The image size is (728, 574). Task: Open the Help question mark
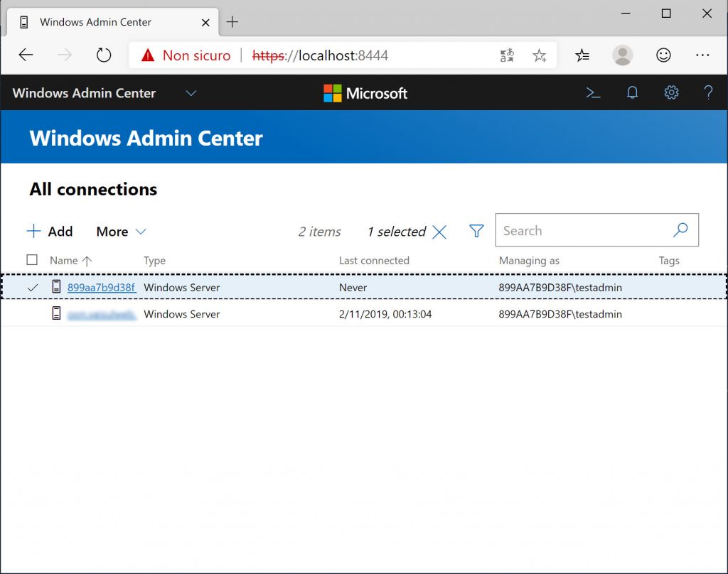[x=708, y=93]
